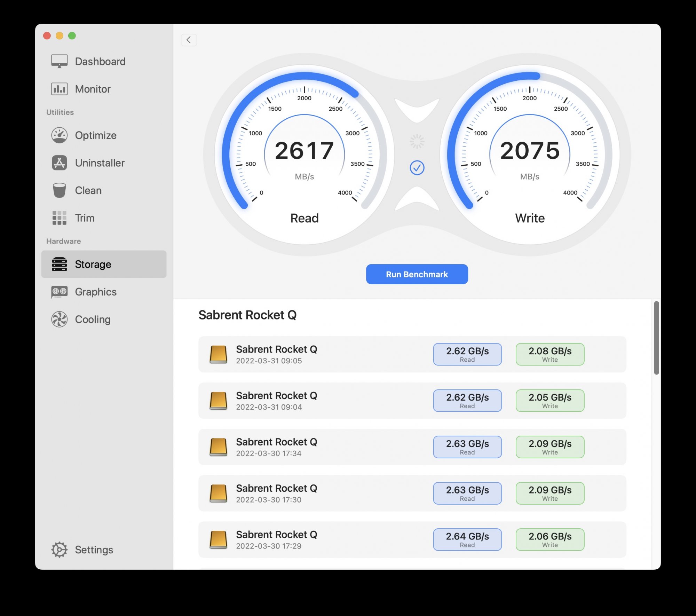Select the Trim grid icon
This screenshot has height=616, width=696.
[x=59, y=218]
